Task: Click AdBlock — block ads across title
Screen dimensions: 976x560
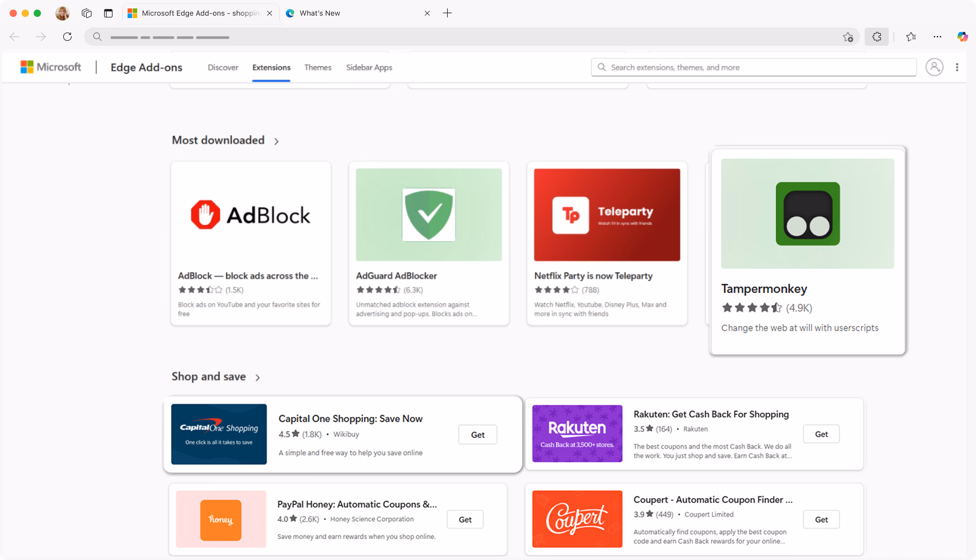Action: [x=248, y=275]
